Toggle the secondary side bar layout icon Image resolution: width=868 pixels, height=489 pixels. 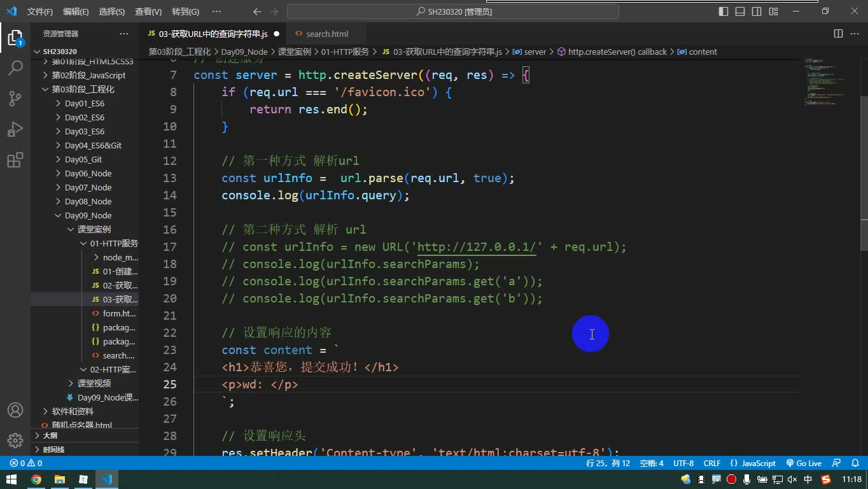[757, 11]
